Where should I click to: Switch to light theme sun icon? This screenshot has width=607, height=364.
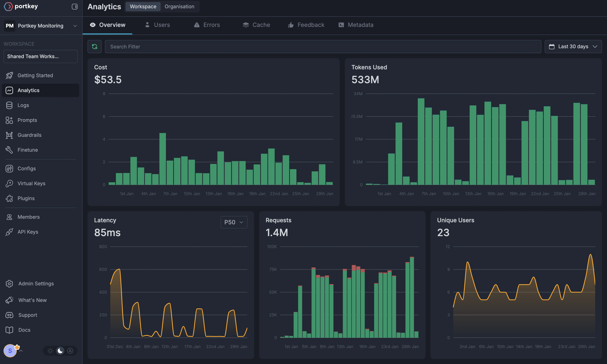pyautogui.click(x=50, y=351)
